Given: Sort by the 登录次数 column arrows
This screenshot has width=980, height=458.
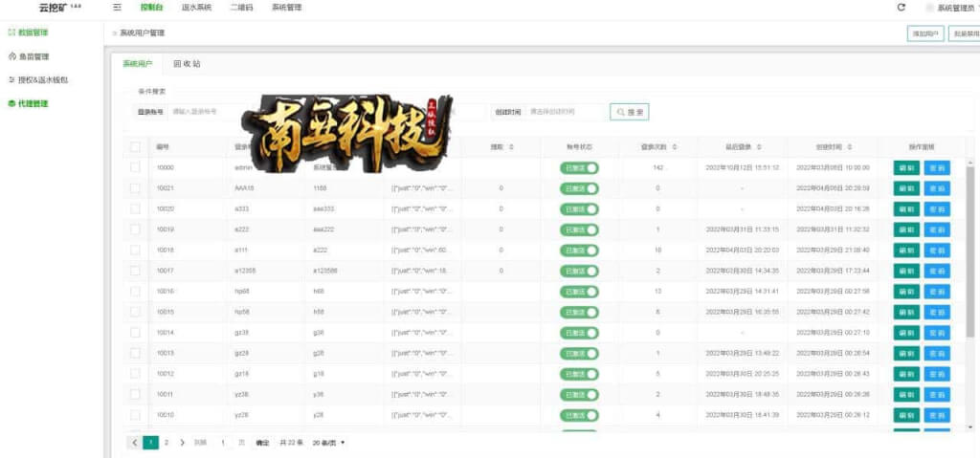Looking at the screenshot, I should coord(675,147).
